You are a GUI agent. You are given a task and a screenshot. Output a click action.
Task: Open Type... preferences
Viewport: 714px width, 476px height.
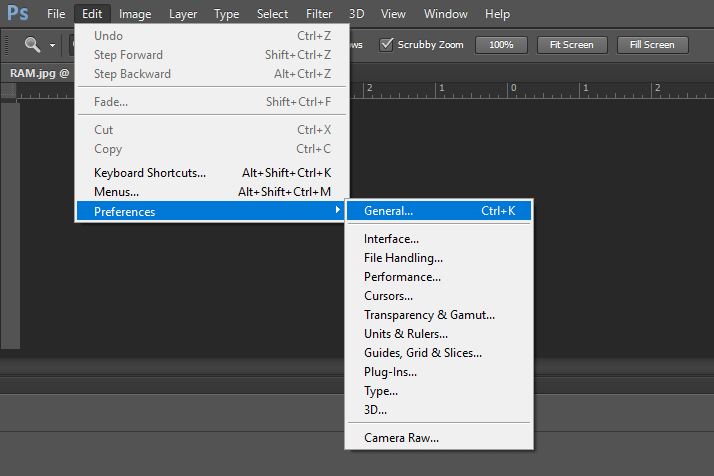click(x=439, y=391)
